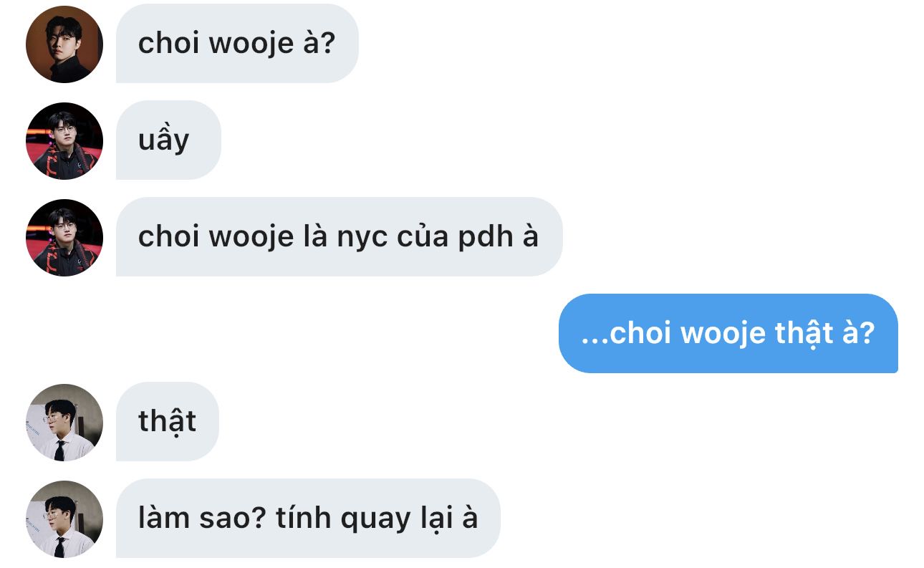The height and width of the screenshot is (568, 924).
Task: Click the word "pdh" in the third message
Action: 483,237
